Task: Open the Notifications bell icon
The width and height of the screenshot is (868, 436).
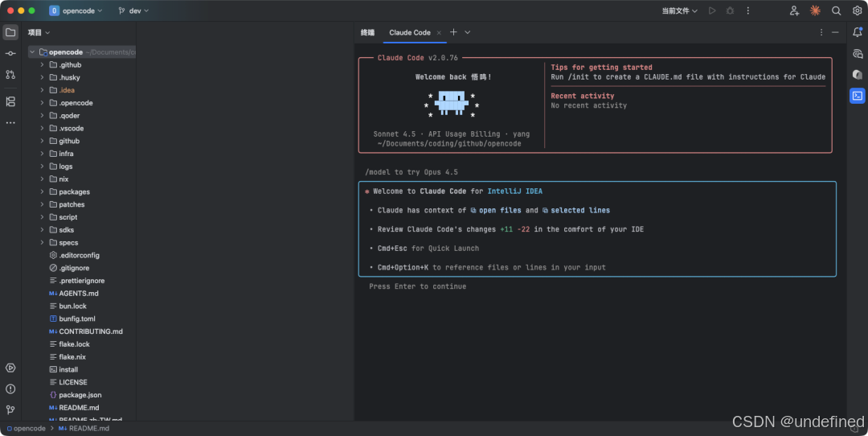Action: click(858, 32)
